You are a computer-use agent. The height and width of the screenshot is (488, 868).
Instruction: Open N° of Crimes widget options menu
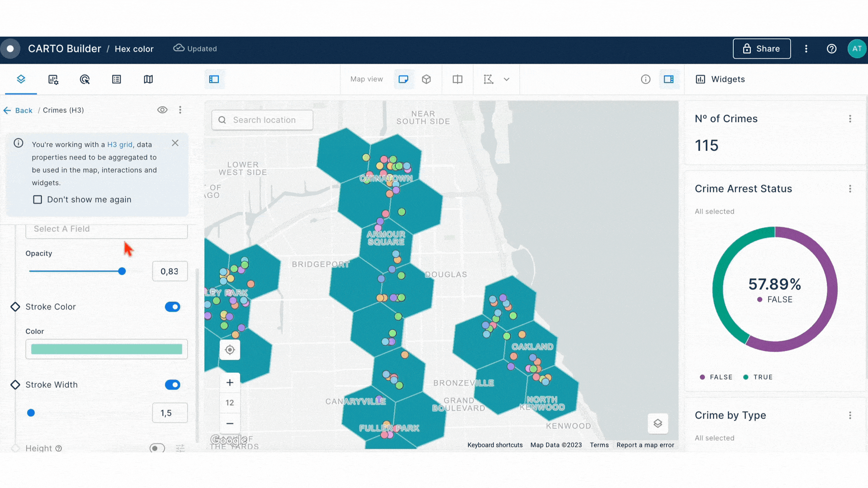pyautogui.click(x=850, y=119)
